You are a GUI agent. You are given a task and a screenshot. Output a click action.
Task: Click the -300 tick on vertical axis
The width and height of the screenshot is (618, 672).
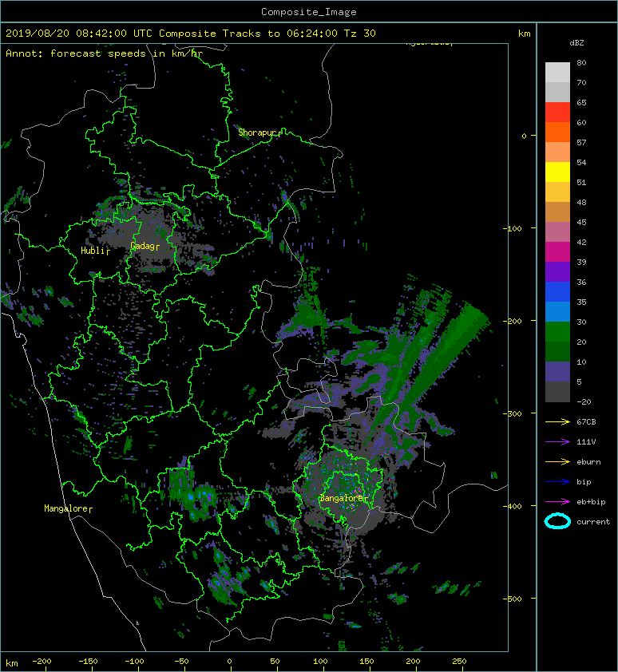[x=513, y=413]
